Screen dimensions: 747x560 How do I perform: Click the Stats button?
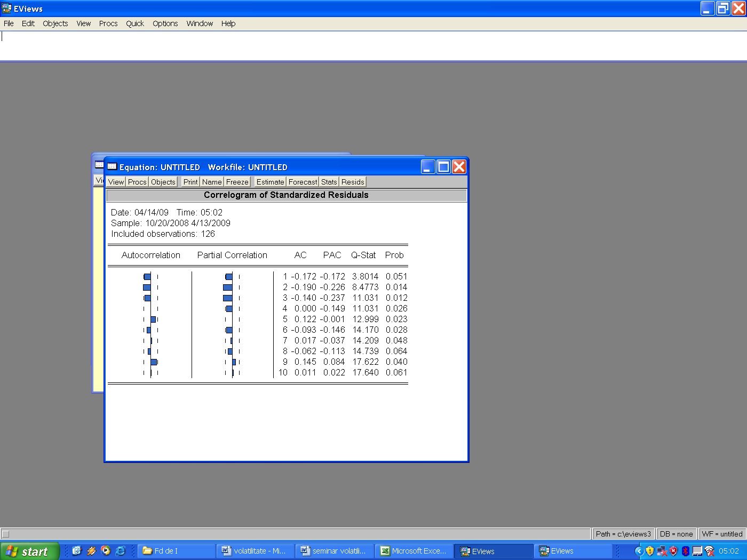[329, 182]
